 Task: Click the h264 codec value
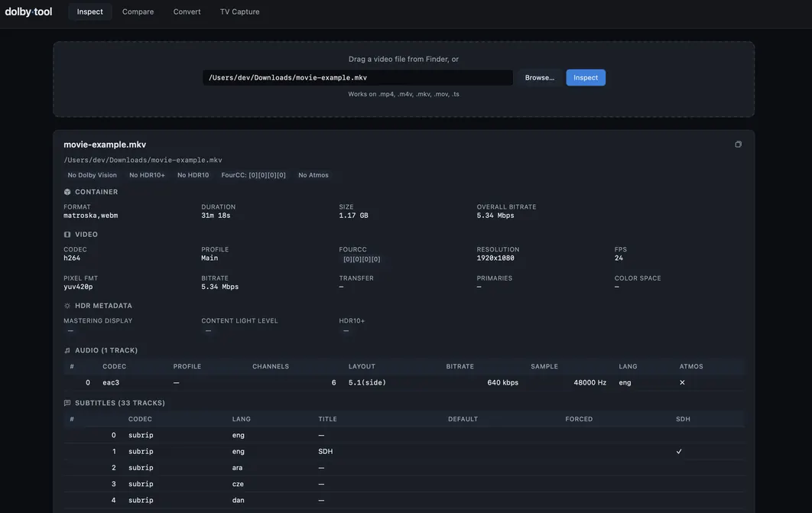click(72, 258)
